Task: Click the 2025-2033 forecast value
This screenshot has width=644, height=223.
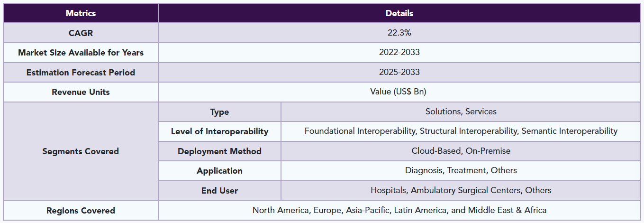Action: [399, 72]
